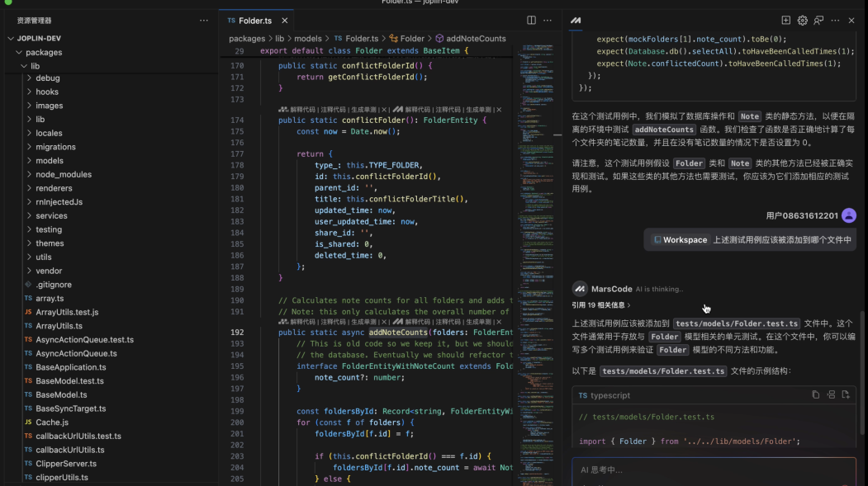Open BaseModel.ts in the file tree
The height and width of the screenshot is (486, 868).
click(59, 395)
